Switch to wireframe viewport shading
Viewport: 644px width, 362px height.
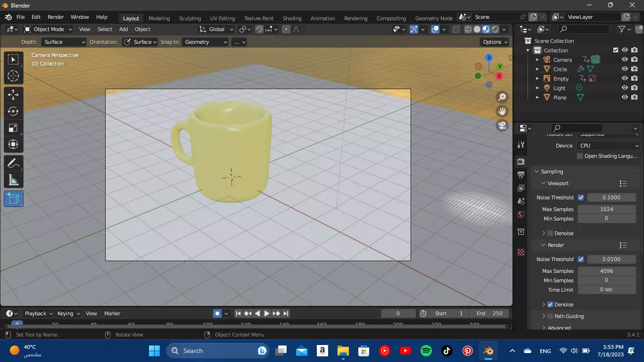[468, 29]
